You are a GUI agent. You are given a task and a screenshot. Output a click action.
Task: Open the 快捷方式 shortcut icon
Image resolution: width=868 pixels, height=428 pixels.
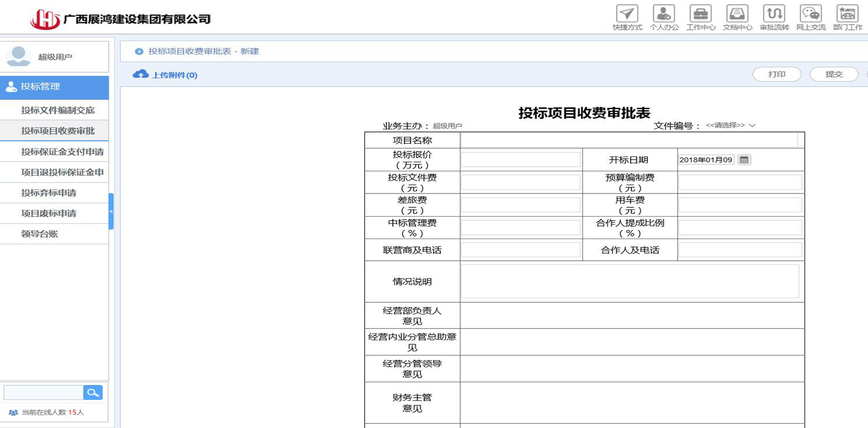point(627,14)
